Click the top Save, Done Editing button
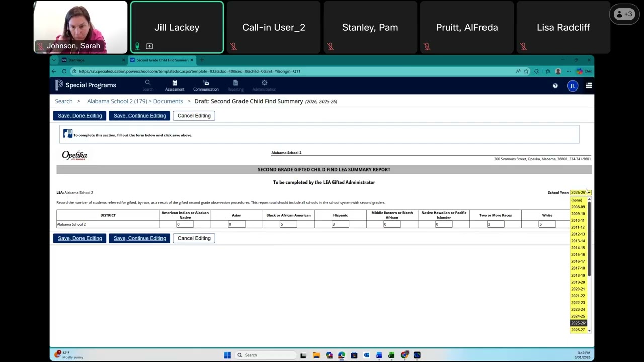644x362 pixels. point(79,116)
